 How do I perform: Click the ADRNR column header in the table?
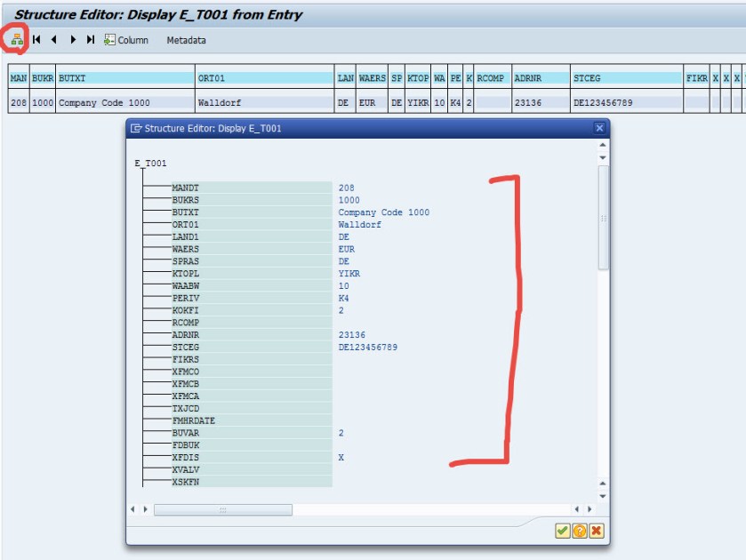tap(541, 78)
